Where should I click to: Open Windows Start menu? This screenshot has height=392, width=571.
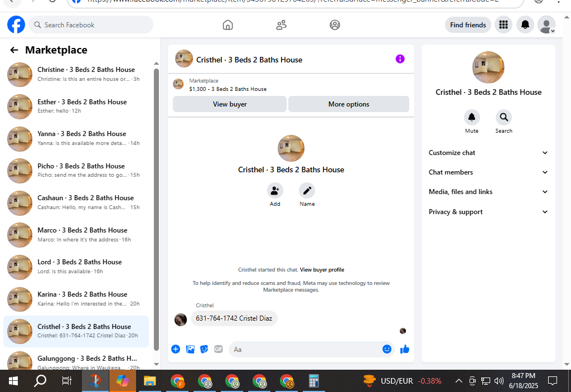(x=13, y=381)
